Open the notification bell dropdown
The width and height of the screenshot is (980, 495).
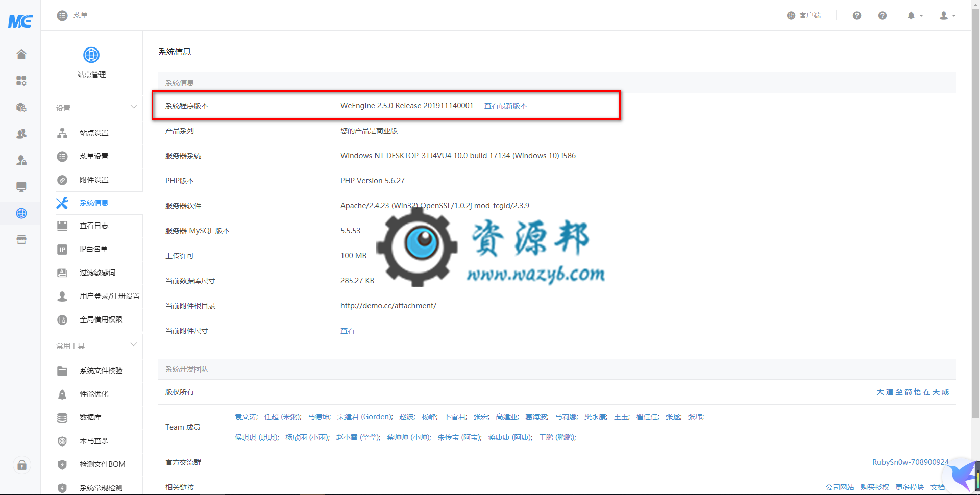915,16
